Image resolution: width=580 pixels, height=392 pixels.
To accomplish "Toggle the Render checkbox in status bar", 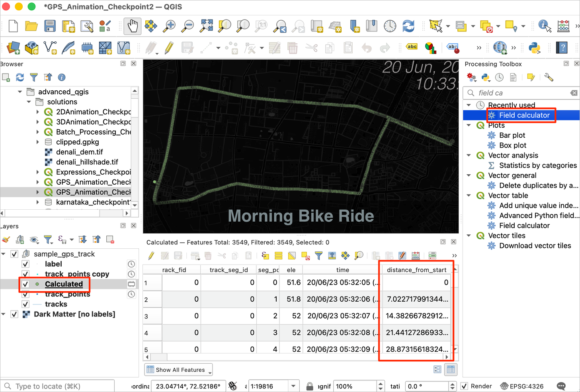I will pyautogui.click(x=464, y=386).
